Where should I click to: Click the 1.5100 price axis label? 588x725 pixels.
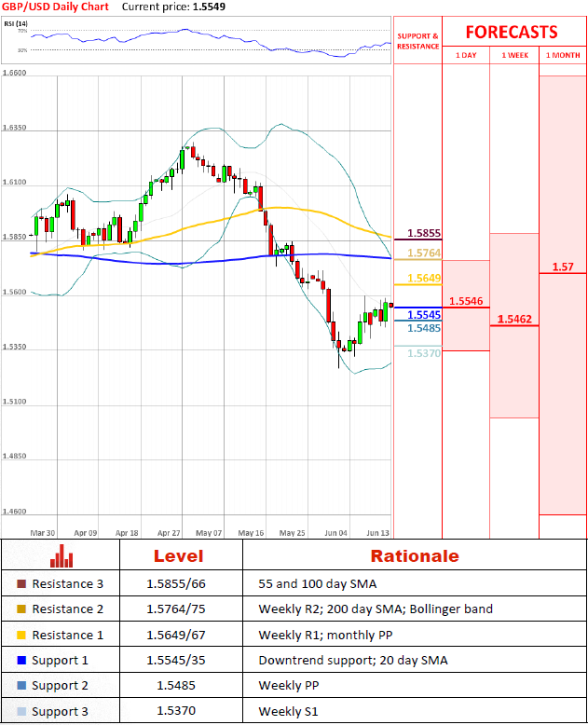coord(14,402)
